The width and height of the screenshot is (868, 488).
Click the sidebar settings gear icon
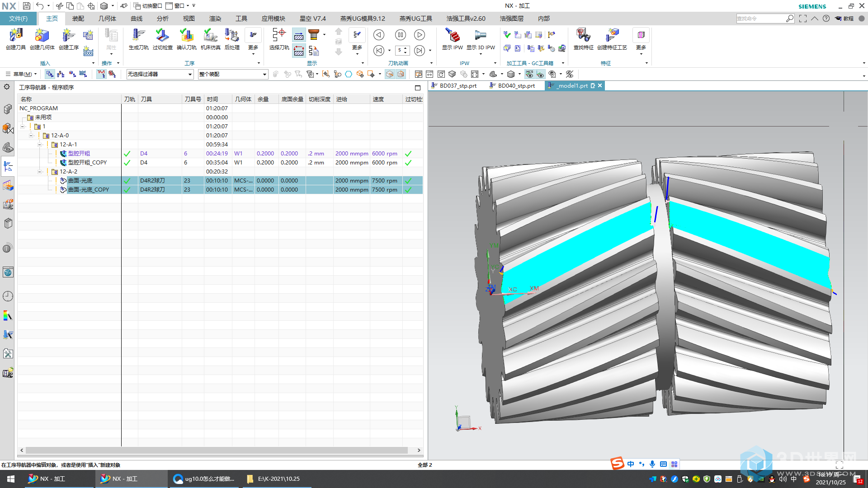(7, 87)
